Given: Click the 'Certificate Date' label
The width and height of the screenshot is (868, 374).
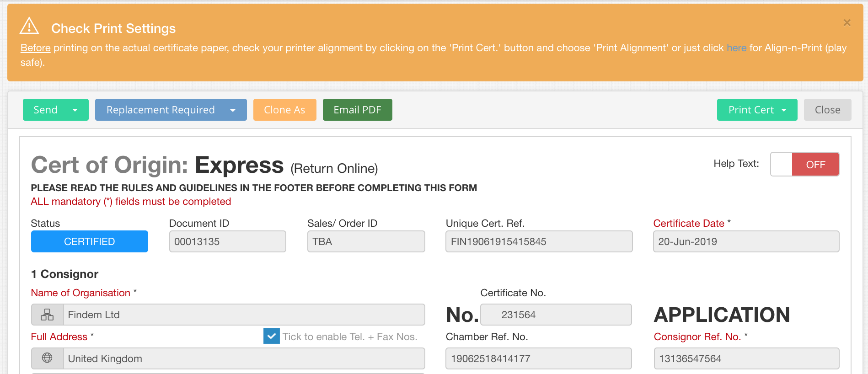Looking at the screenshot, I should (x=689, y=223).
